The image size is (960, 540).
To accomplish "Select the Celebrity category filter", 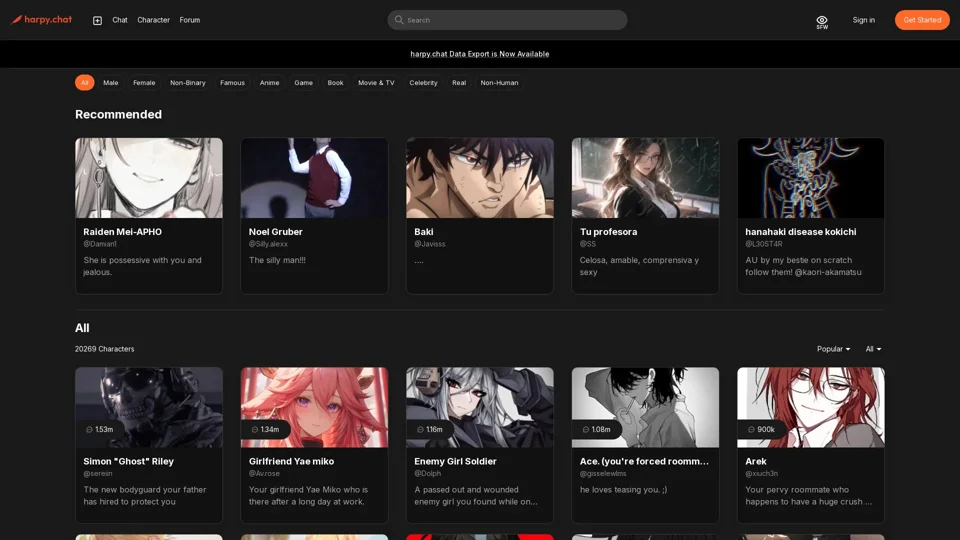I will [x=423, y=83].
